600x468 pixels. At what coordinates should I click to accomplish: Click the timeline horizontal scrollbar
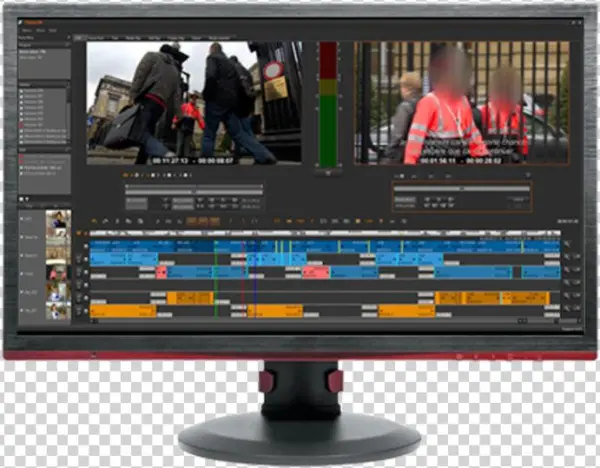click(325, 321)
